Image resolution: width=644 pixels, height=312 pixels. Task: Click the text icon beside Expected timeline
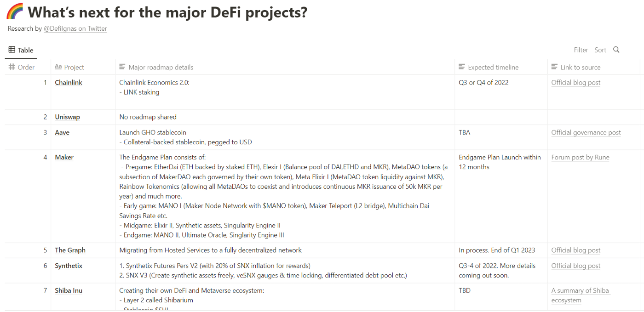coord(461,67)
